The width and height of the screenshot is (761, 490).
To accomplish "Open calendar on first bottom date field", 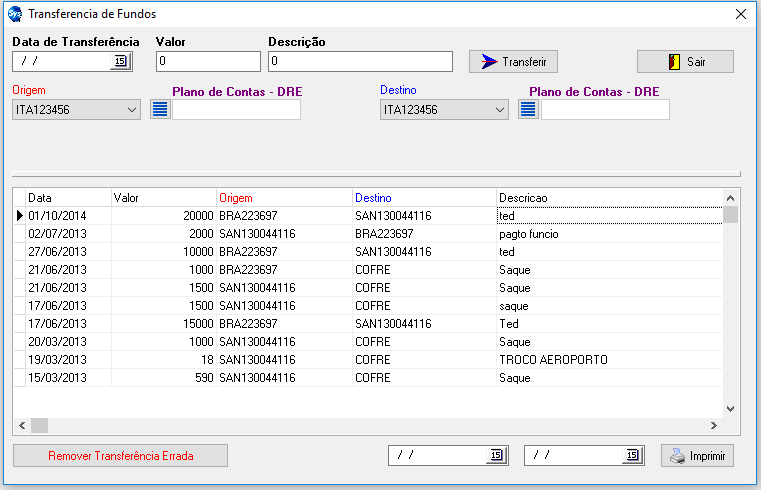I will 496,455.
